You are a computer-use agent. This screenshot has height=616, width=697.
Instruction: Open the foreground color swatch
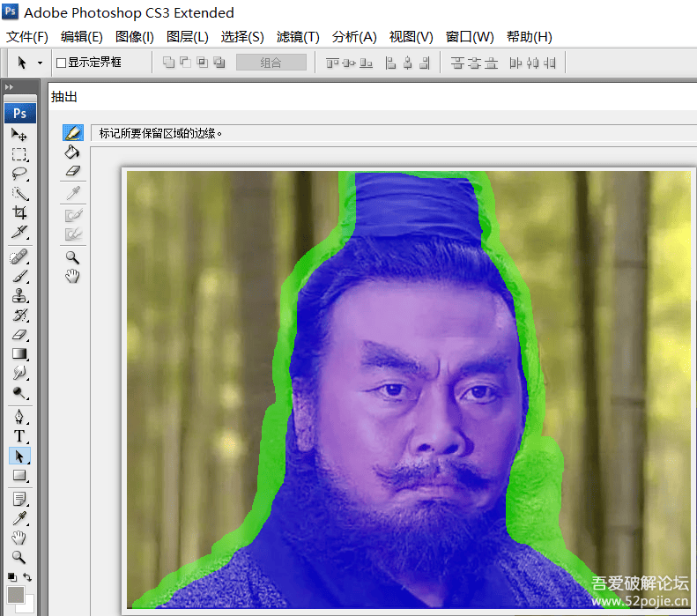point(16,595)
